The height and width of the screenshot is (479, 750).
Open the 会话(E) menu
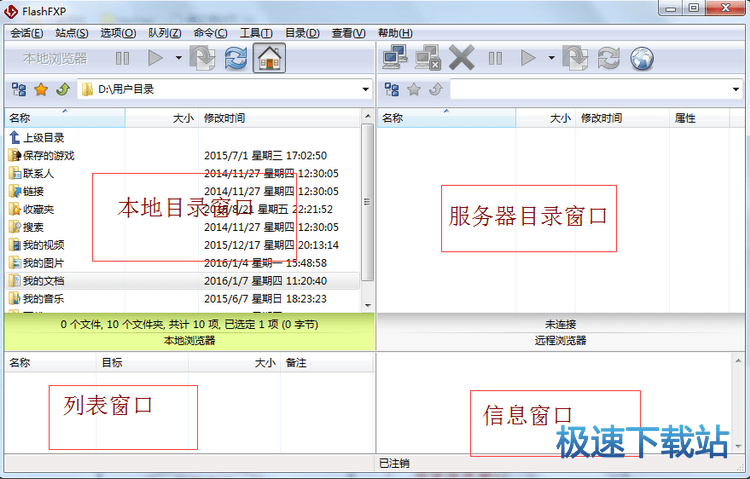click(x=27, y=33)
